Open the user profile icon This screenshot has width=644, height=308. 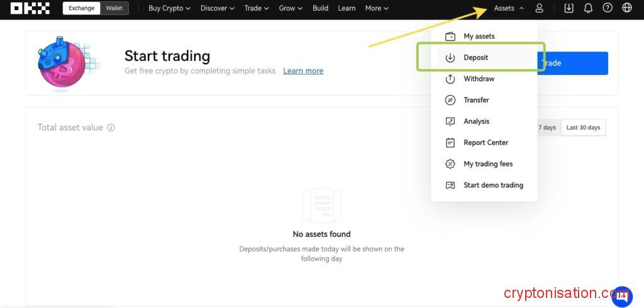pos(539,8)
